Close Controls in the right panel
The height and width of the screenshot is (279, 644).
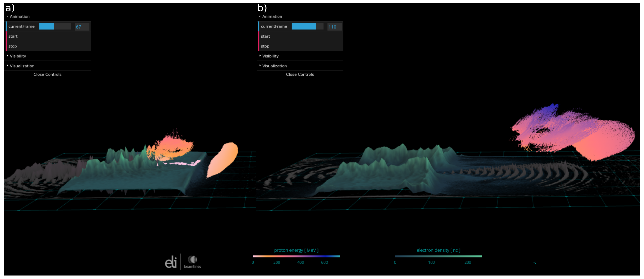300,75
